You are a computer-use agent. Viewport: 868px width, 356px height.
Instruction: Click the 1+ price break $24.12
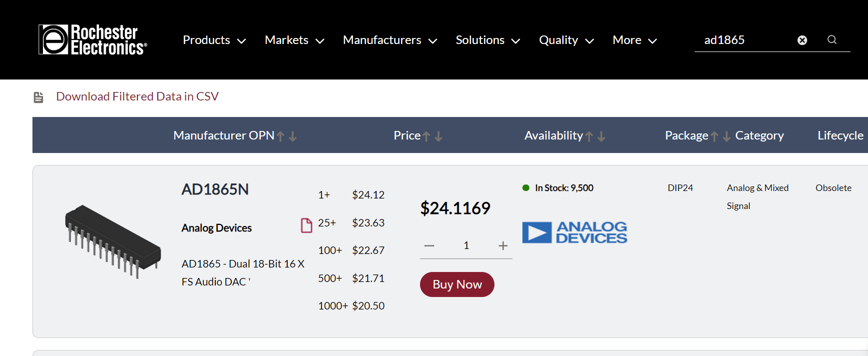(x=351, y=195)
